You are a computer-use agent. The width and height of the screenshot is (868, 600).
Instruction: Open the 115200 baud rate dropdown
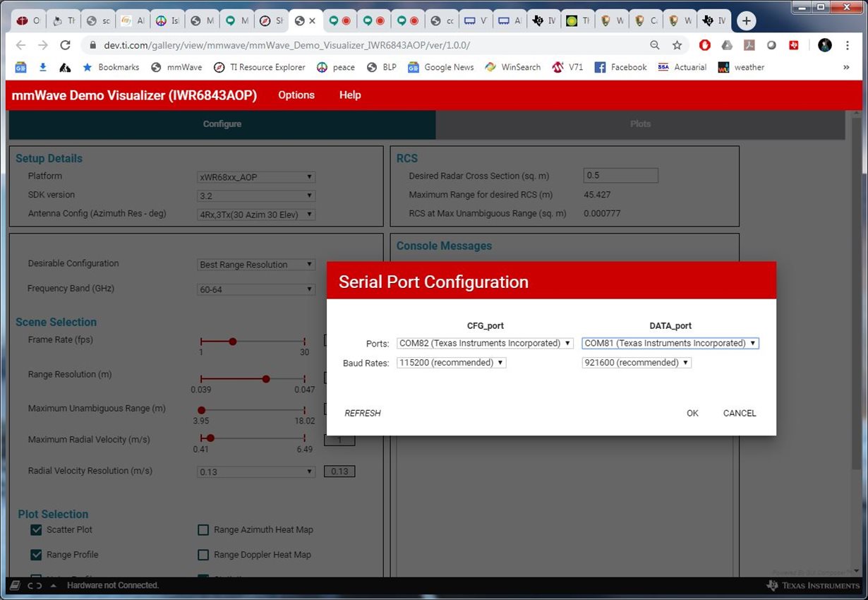point(452,363)
